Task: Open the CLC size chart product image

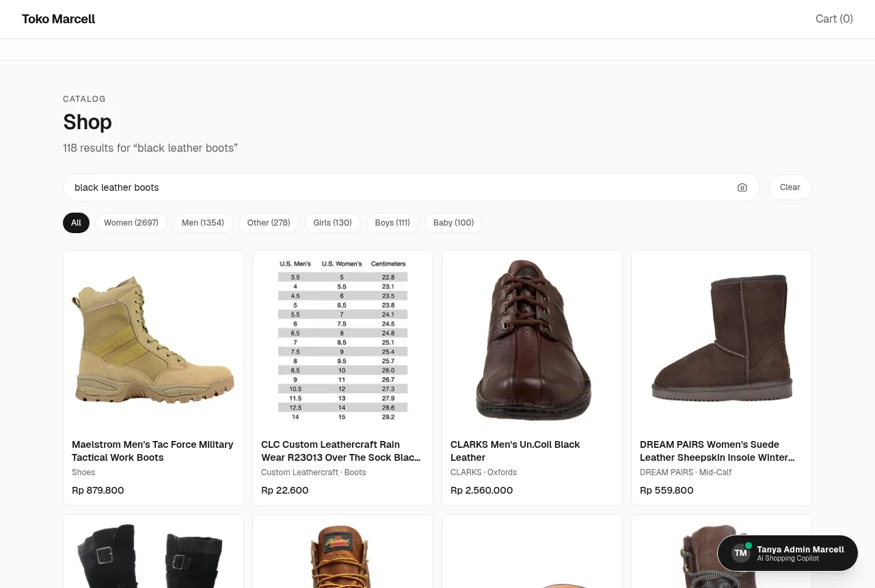Action: (342, 340)
